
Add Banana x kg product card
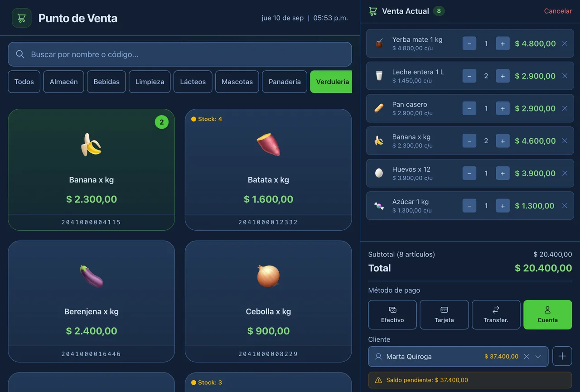92,169
